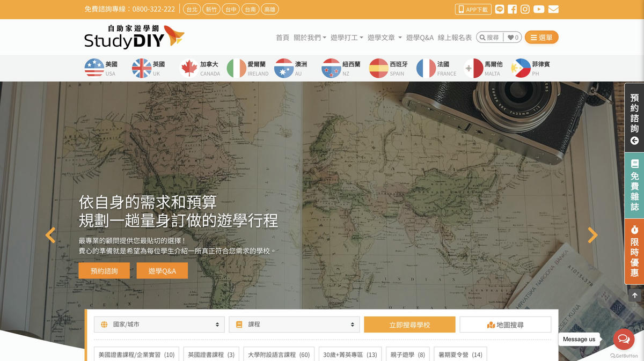Click the 立即搜尋學校 button

409,325
